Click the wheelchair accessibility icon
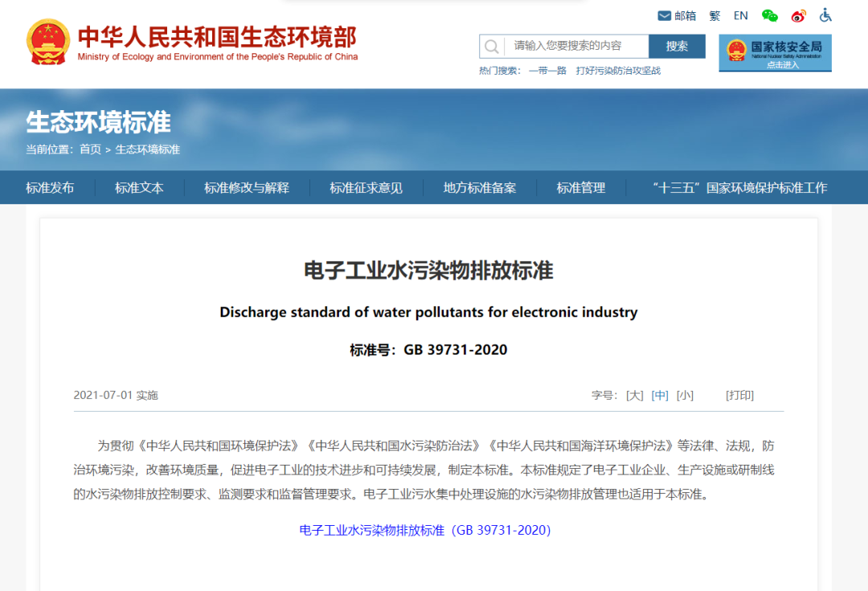This screenshot has width=868, height=591. coord(825,15)
